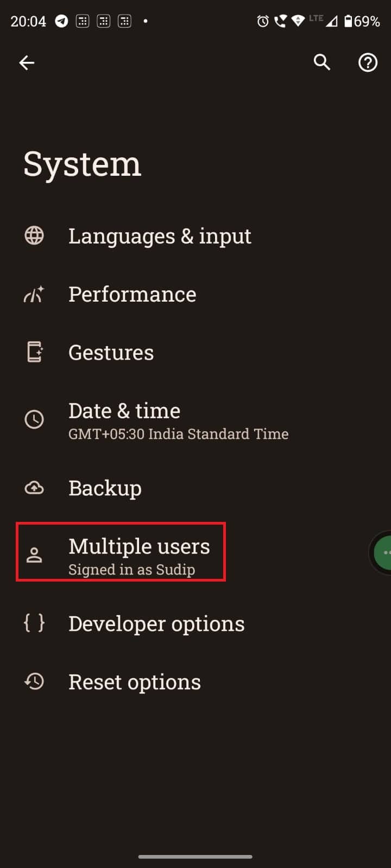This screenshot has width=391, height=868.
Task: Tap the back arrow
Action: coord(27,62)
